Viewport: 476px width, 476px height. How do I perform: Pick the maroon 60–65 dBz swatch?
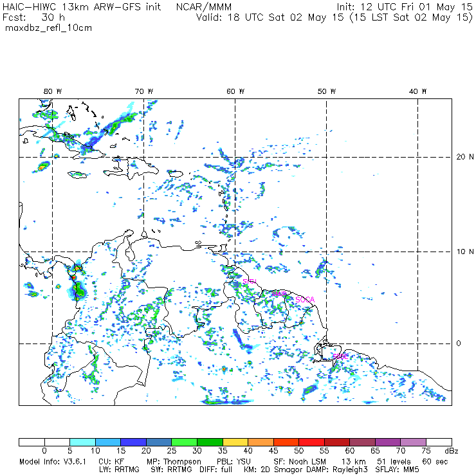click(x=362, y=442)
